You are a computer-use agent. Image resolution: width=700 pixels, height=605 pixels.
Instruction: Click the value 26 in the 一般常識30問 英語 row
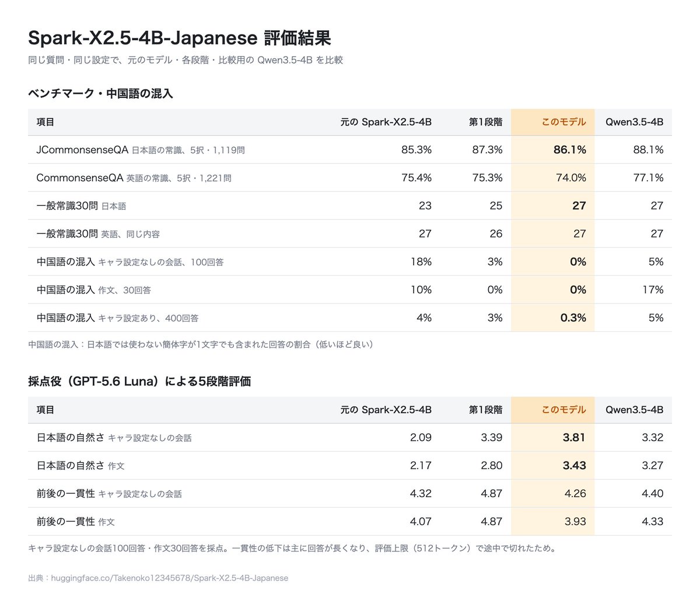(496, 234)
